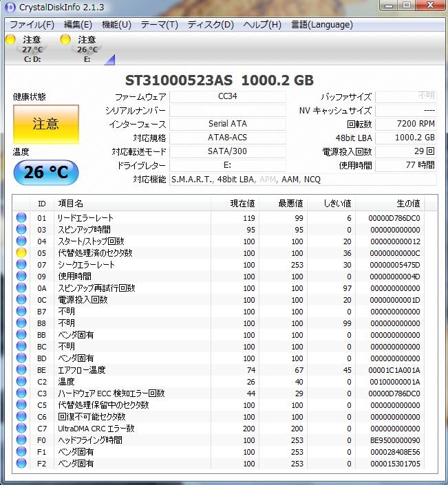Click the blue status icon for 07 シークエラーレート
This screenshot has width=448, height=485.
(x=21, y=264)
